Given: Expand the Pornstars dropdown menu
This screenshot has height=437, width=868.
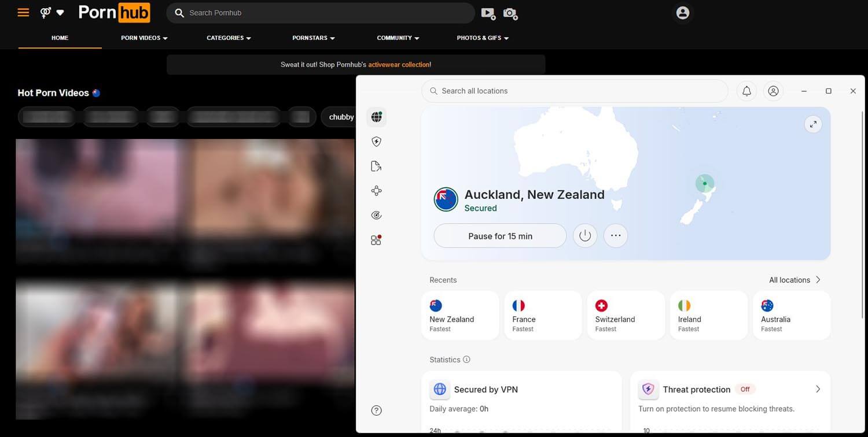Looking at the screenshot, I should [x=314, y=38].
